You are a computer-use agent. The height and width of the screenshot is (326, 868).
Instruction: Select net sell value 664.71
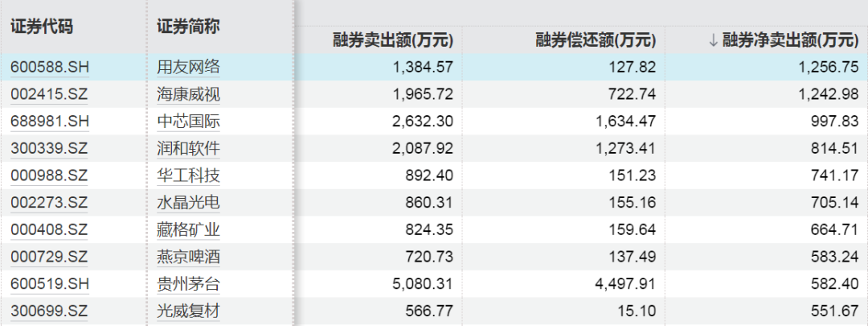(x=835, y=230)
